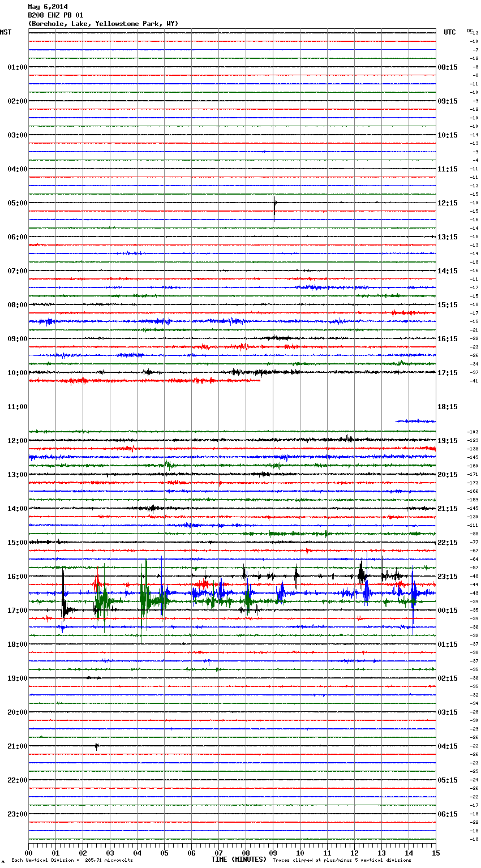
Task: Click the 04:00 MST row label
Action: 18,169
